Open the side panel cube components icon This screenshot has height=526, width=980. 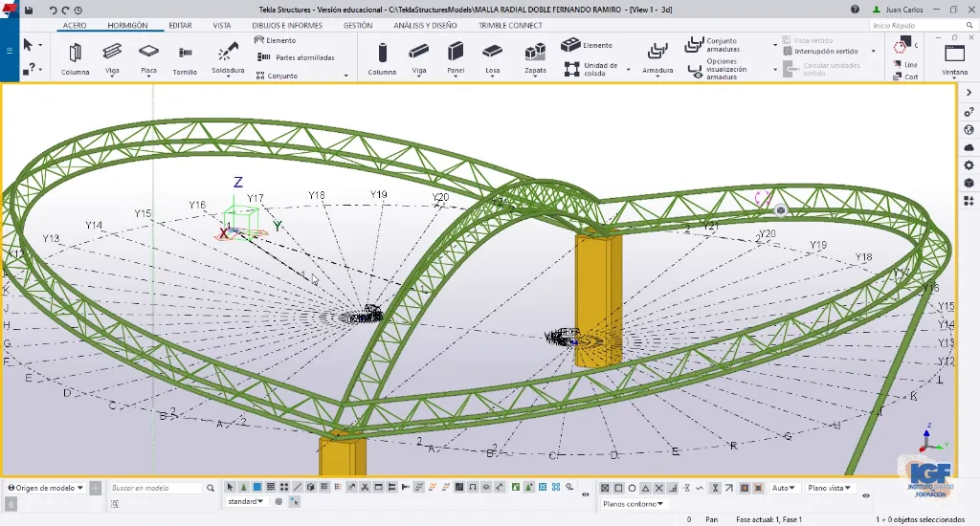pos(969,183)
